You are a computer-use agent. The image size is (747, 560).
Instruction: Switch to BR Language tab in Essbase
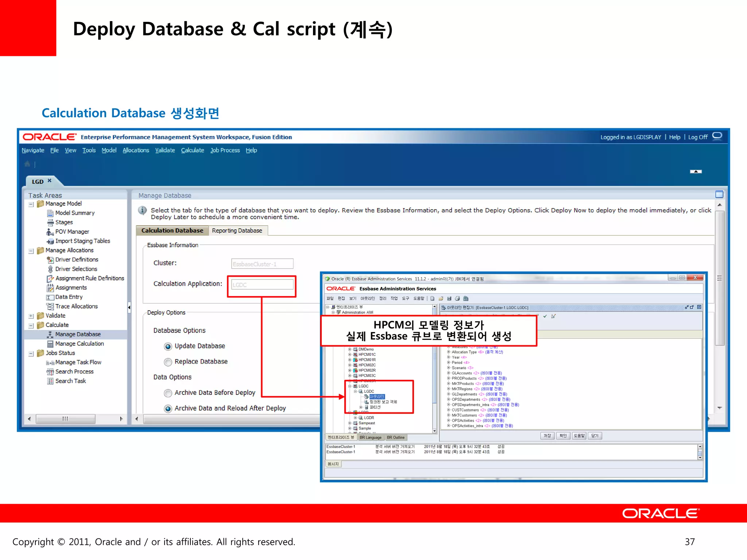coord(370,437)
